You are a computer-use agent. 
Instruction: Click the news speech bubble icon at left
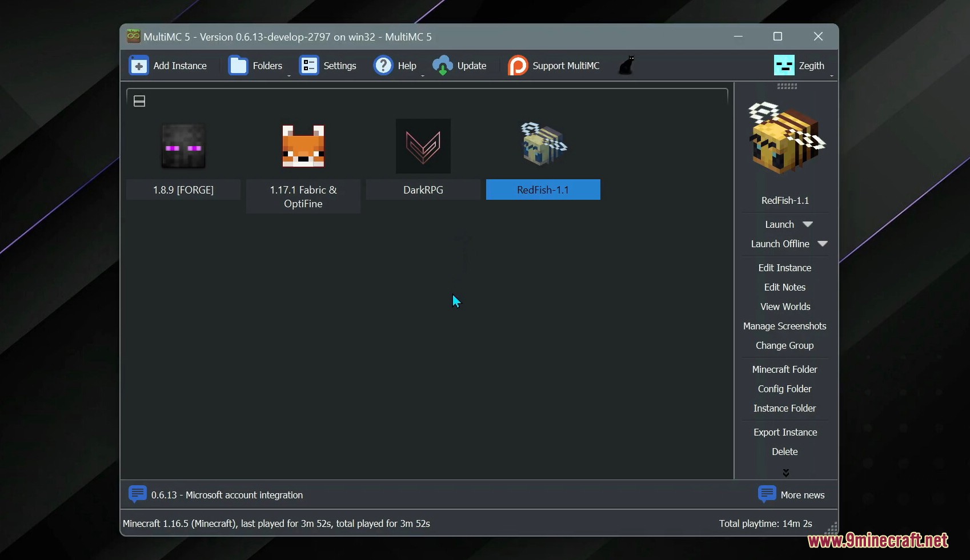(138, 494)
